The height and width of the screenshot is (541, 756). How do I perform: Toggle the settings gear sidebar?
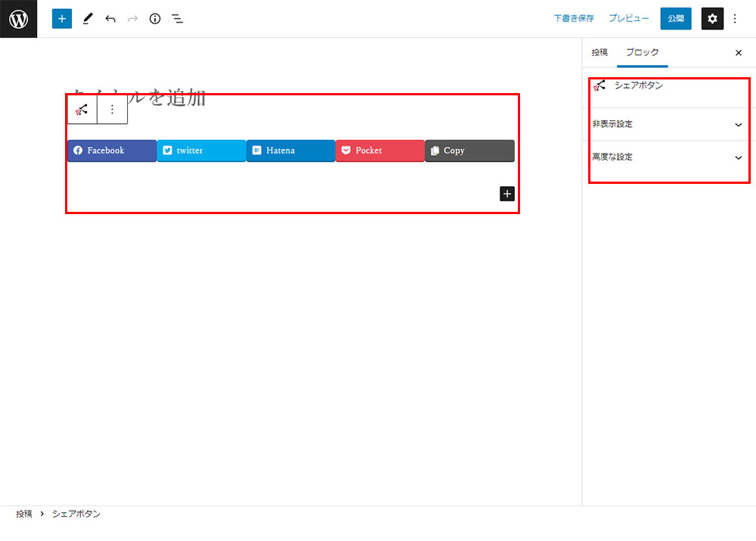click(712, 19)
